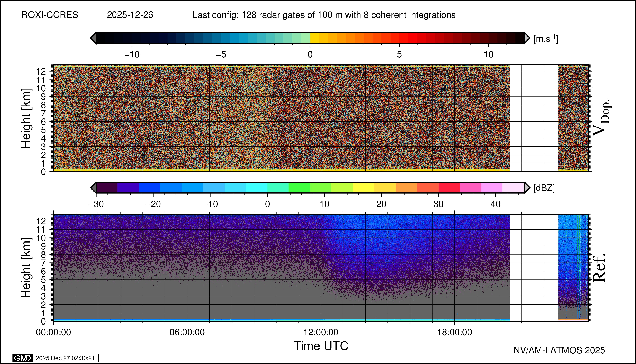Click the GMT logo at bottom left

(22, 358)
